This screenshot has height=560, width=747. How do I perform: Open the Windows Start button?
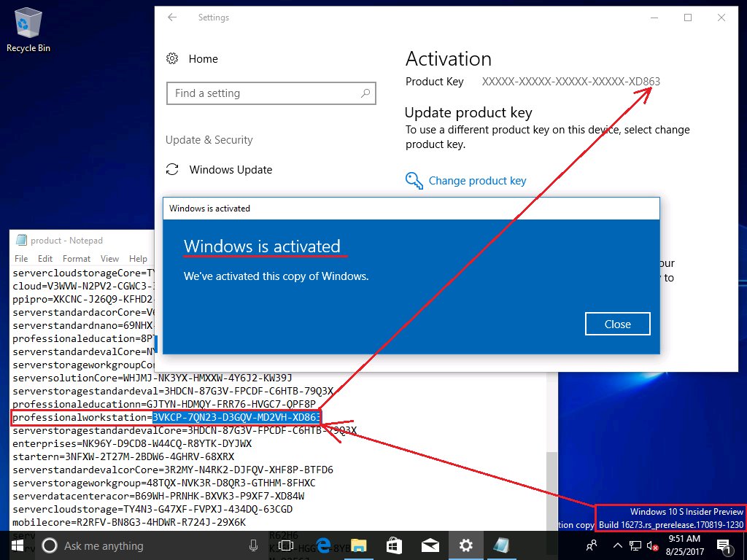[x=18, y=545]
